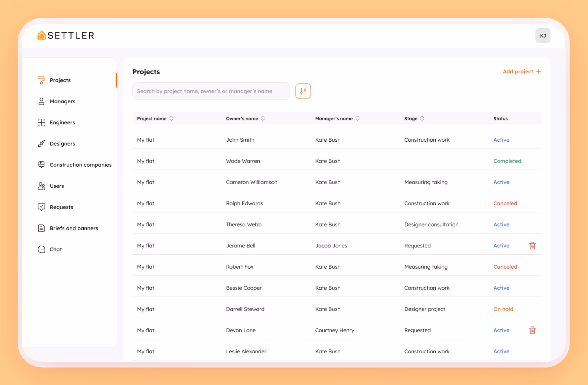The image size is (588, 385).
Task: Select the Requests chat-check icon
Action: (x=41, y=207)
